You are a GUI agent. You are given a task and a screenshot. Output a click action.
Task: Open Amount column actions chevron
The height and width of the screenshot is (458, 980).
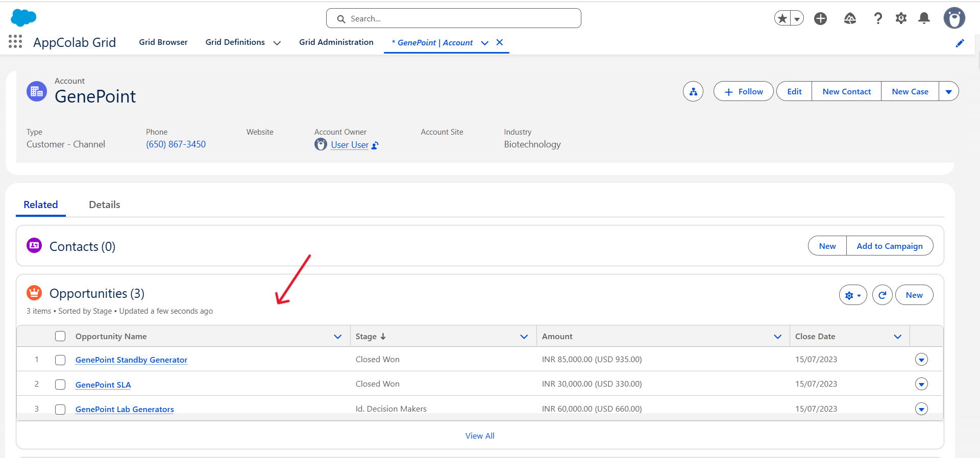tap(778, 337)
